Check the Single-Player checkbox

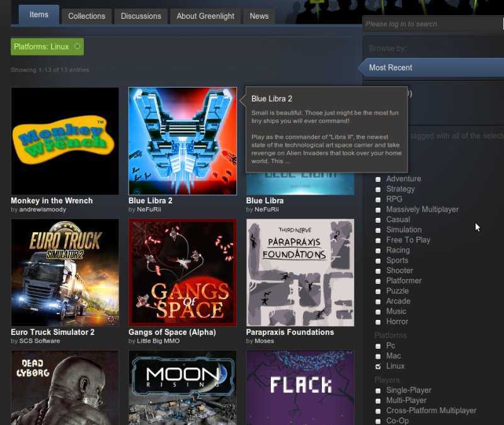point(378,390)
